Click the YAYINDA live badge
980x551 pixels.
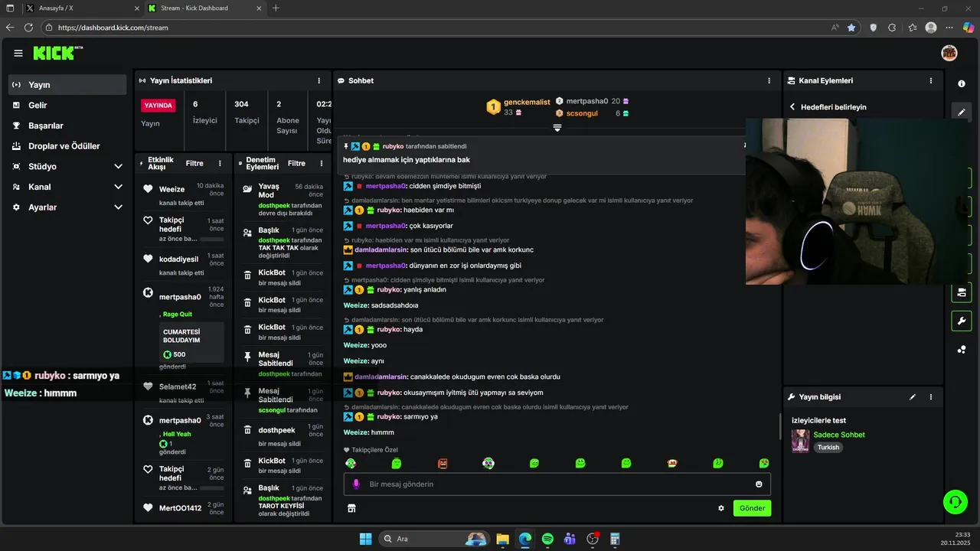coord(158,106)
